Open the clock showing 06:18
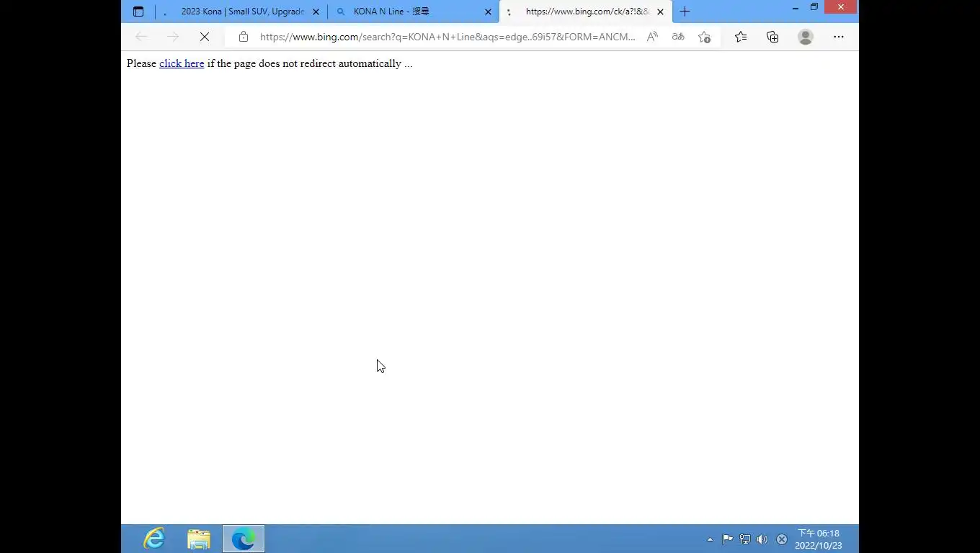This screenshot has height=553, width=980. (819, 539)
